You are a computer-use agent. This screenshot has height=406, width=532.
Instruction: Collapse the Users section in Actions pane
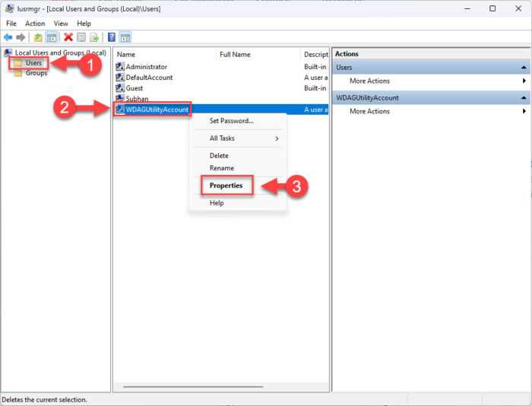[x=524, y=67]
